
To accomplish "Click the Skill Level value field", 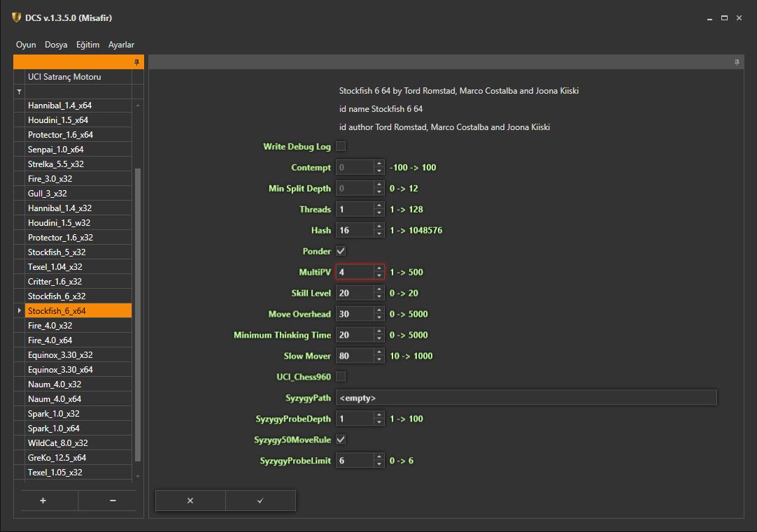I will 355,293.
